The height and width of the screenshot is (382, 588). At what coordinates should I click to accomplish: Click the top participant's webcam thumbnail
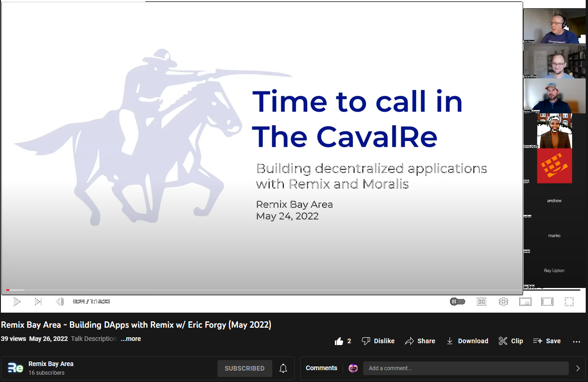tap(554, 26)
